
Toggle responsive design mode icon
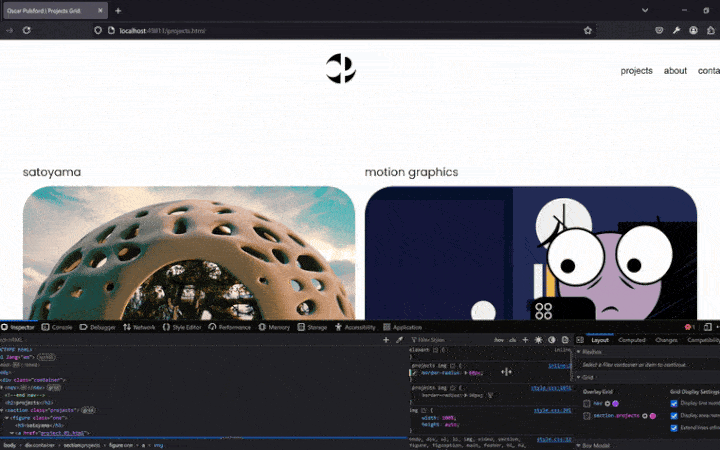point(708,327)
